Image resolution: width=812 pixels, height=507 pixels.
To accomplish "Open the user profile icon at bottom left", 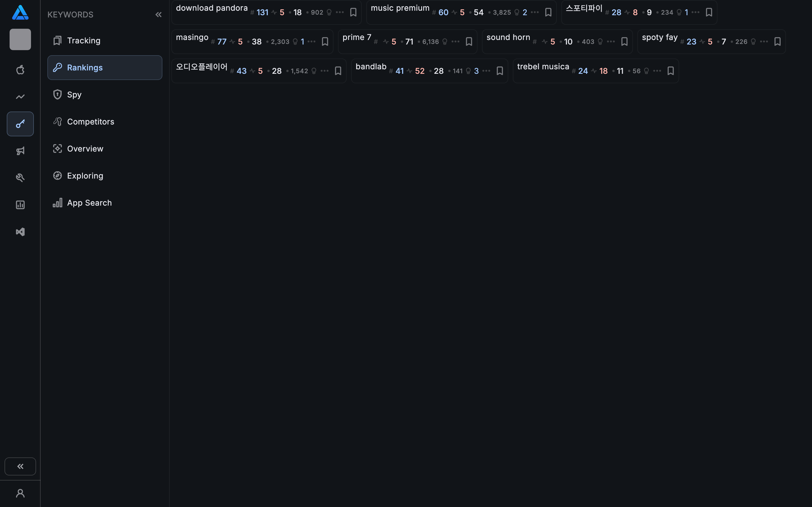I will point(20,493).
